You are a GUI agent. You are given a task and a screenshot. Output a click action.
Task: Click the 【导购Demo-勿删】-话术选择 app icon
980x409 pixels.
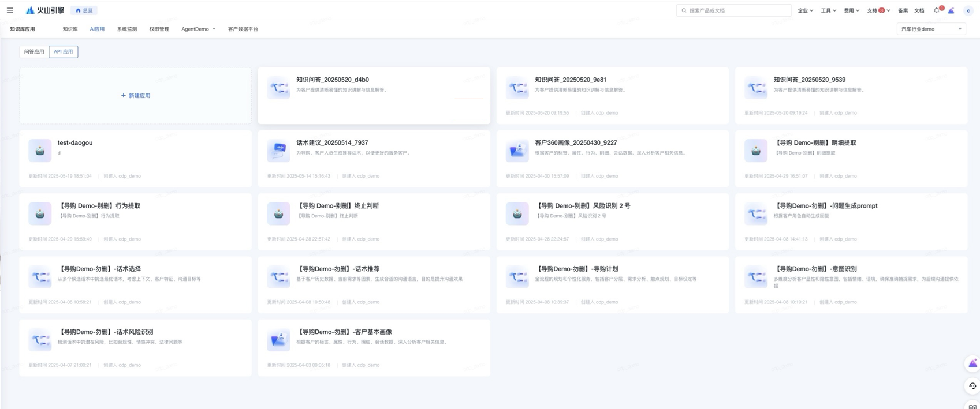pyautogui.click(x=40, y=277)
